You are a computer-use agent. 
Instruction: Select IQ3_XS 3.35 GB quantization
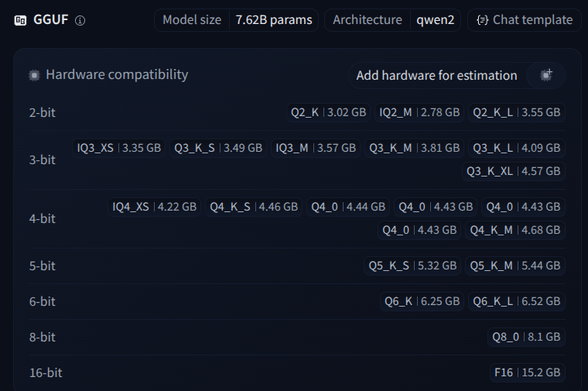click(x=119, y=147)
